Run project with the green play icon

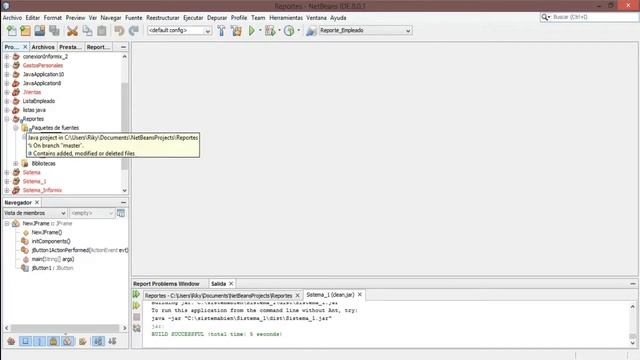(x=252, y=31)
